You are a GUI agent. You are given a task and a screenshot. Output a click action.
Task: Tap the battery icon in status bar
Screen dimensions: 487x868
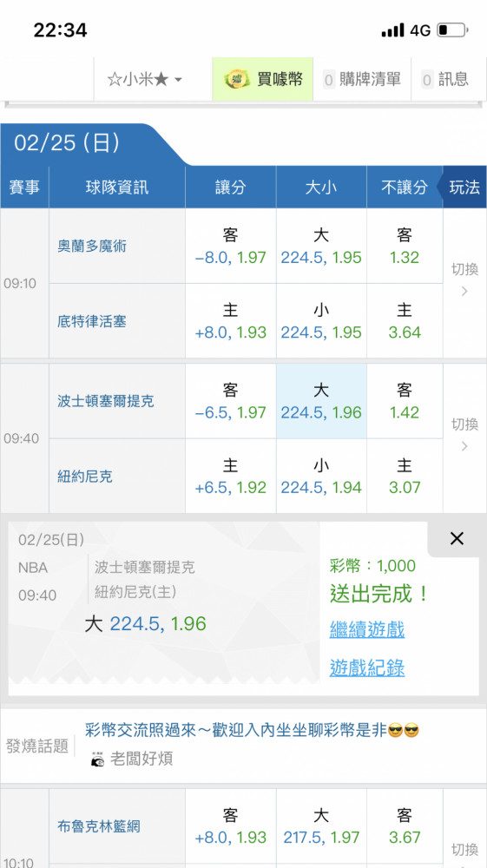[452, 30]
